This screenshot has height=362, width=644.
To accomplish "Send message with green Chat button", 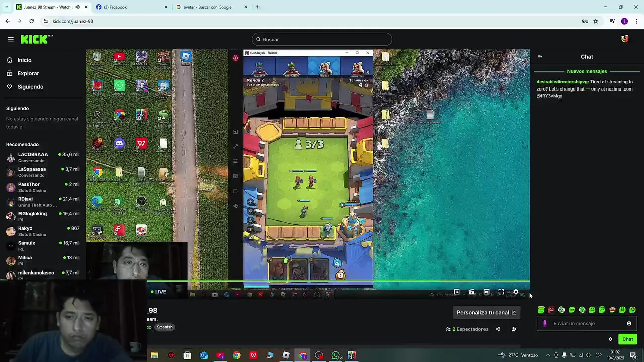I will tap(628, 339).
